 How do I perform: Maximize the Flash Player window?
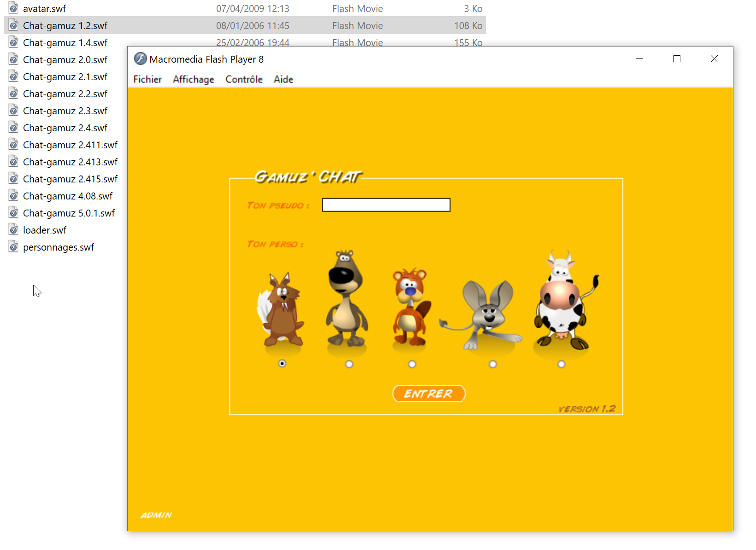pos(677,59)
